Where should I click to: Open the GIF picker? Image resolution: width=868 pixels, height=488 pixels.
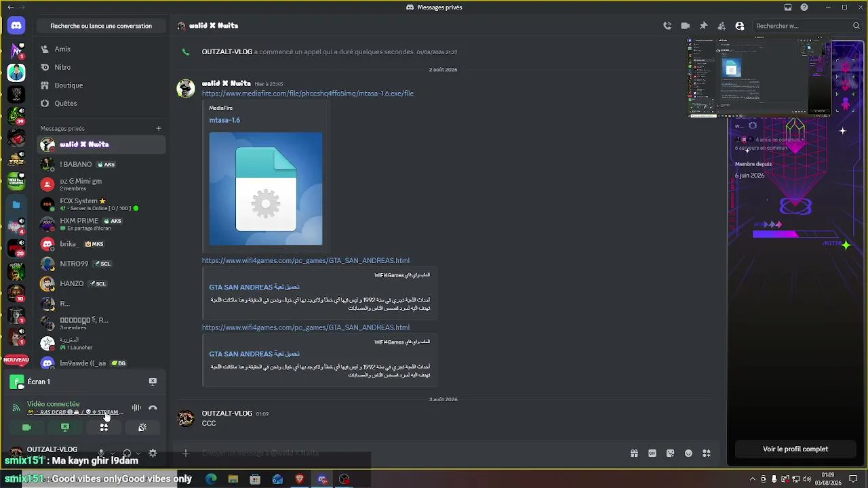pos(652,453)
